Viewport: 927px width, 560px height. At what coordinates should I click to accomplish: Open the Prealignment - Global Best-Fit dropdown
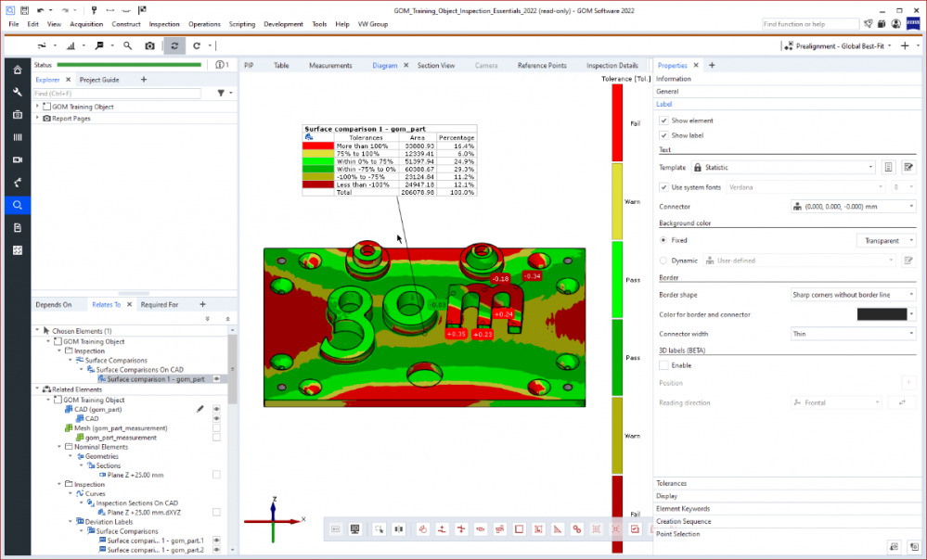click(838, 46)
